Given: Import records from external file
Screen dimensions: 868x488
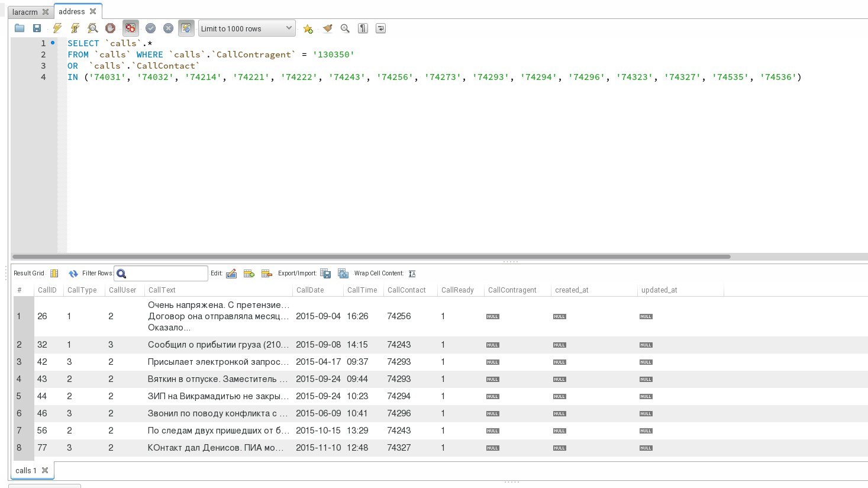Looking at the screenshot, I should pos(343,273).
